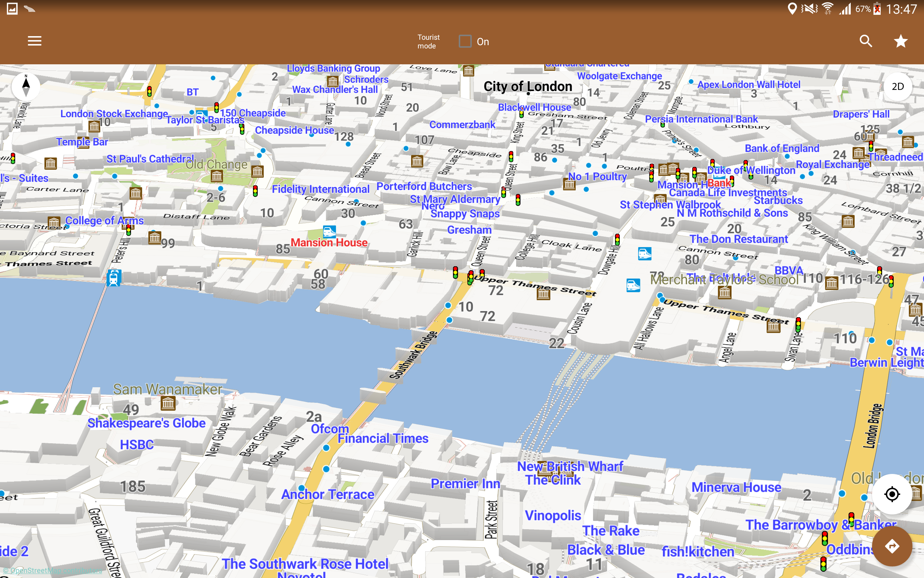Tap train icon left of Merchant Taylors

633,285
